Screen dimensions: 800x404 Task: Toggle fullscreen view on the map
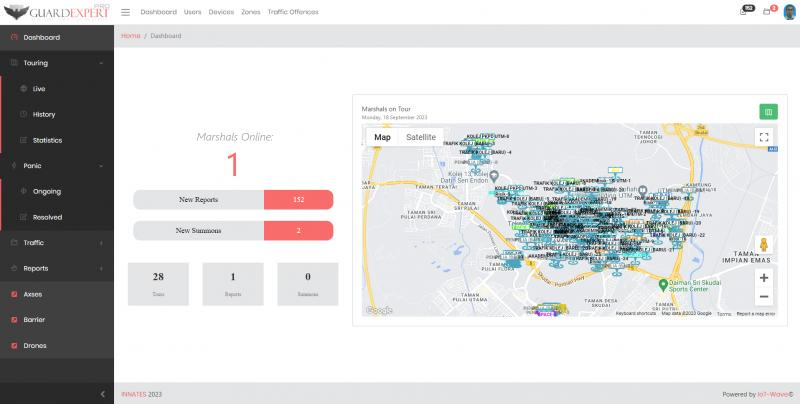(764, 138)
